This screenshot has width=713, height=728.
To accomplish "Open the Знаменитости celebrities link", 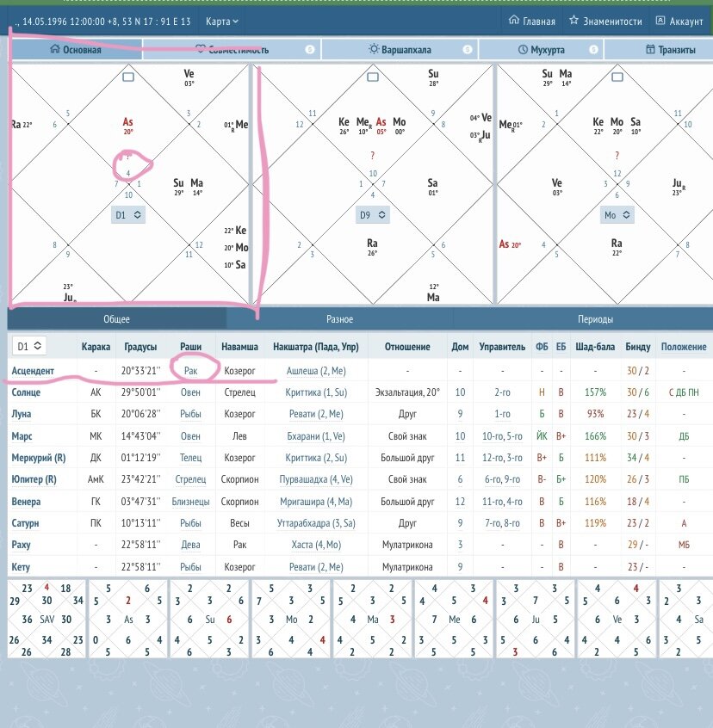I will point(605,21).
